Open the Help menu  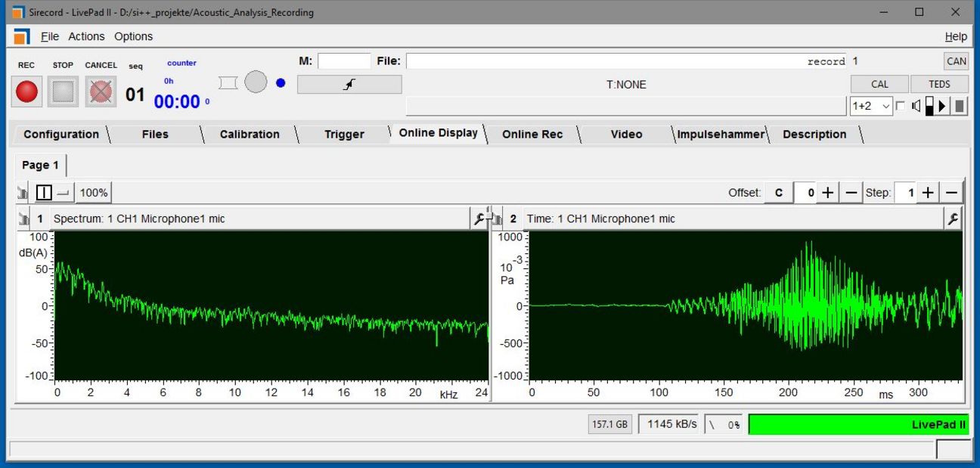click(956, 36)
